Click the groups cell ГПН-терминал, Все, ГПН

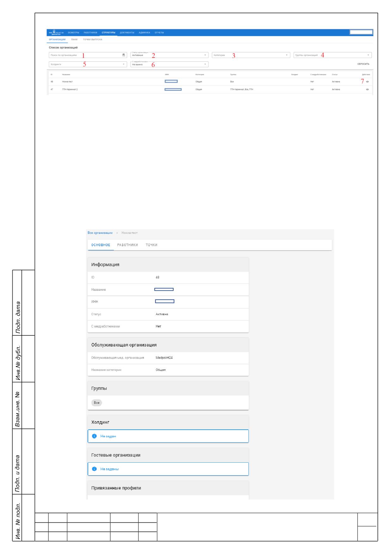tap(242, 90)
